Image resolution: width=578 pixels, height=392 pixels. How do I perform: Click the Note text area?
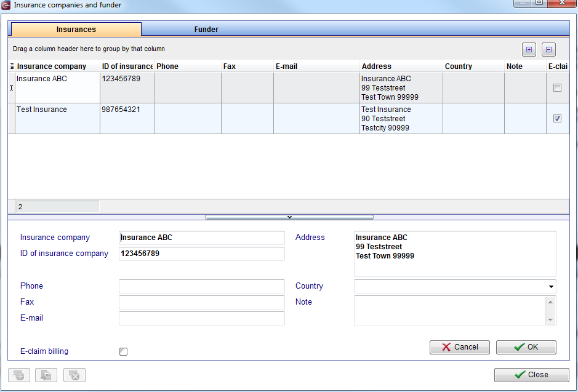(x=450, y=311)
